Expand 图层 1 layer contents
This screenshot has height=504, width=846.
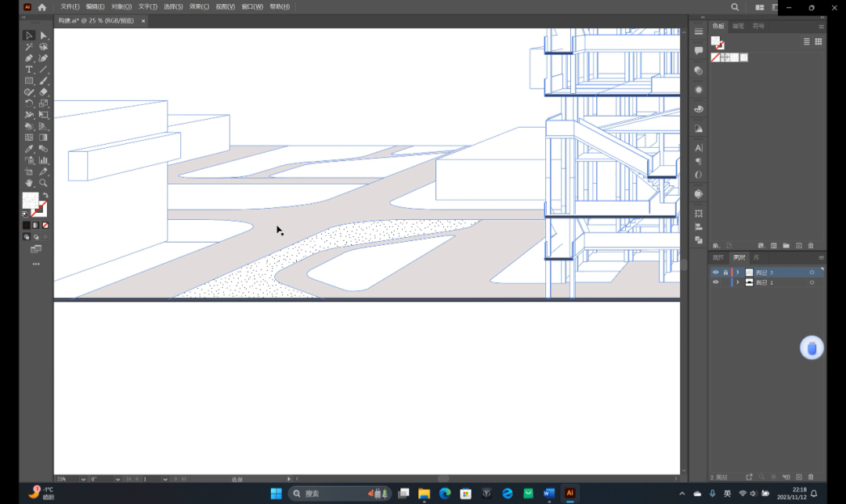coord(738,283)
